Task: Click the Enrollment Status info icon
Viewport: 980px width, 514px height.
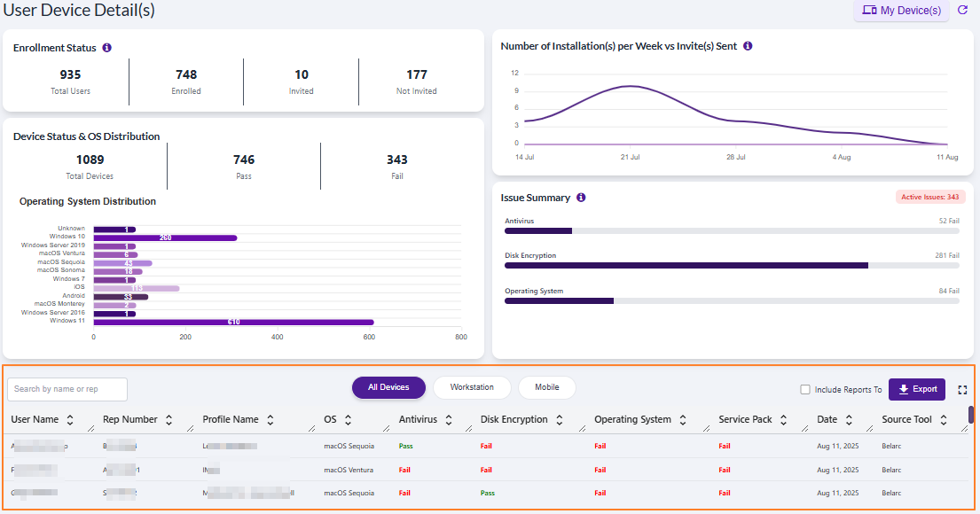Action: pyautogui.click(x=106, y=48)
